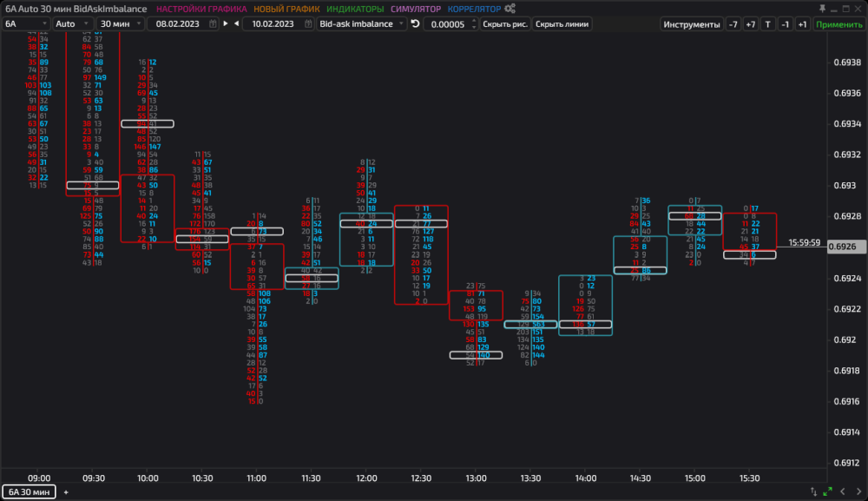Image resolution: width=868 pixels, height=501 pixels.
Task: Click the forward playback arrow between date fields
Action: pyautogui.click(x=225, y=23)
